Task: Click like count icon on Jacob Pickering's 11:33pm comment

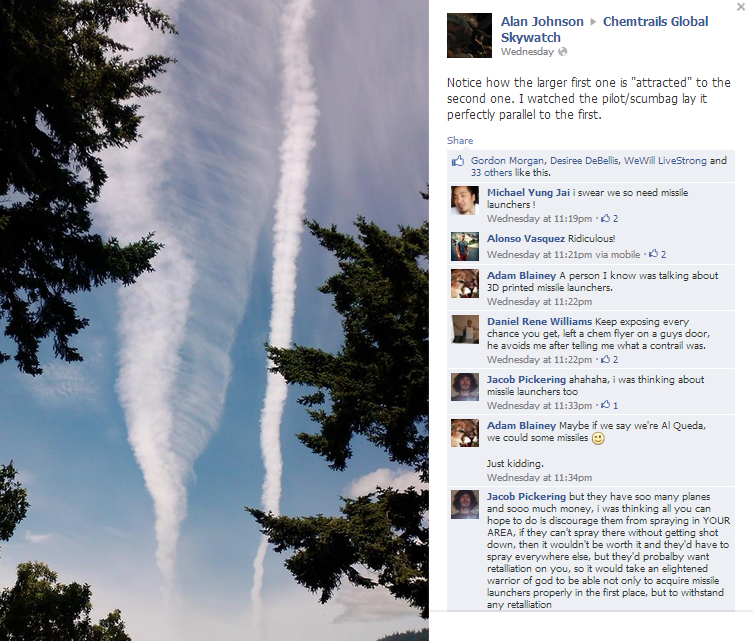Action: (x=605, y=405)
